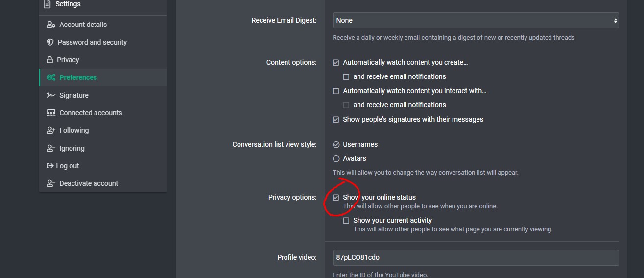This screenshot has width=644, height=278.
Task: Click the Signature squiggle icon
Action: (50, 95)
